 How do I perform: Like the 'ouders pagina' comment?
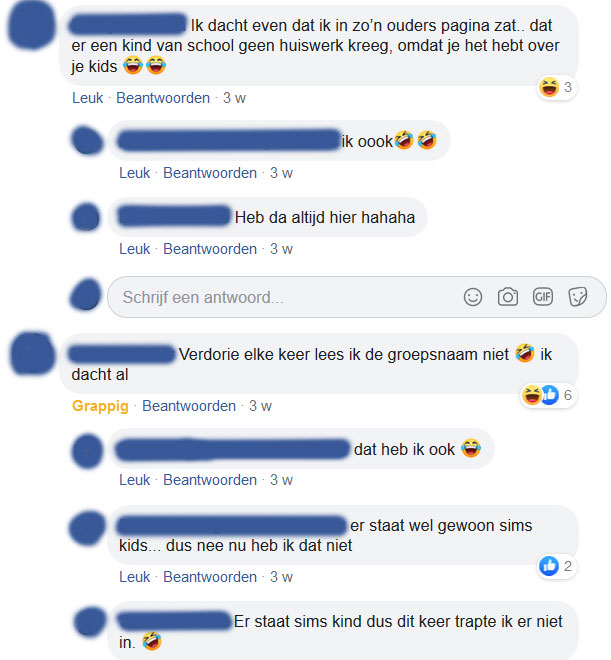[x=88, y=98]
